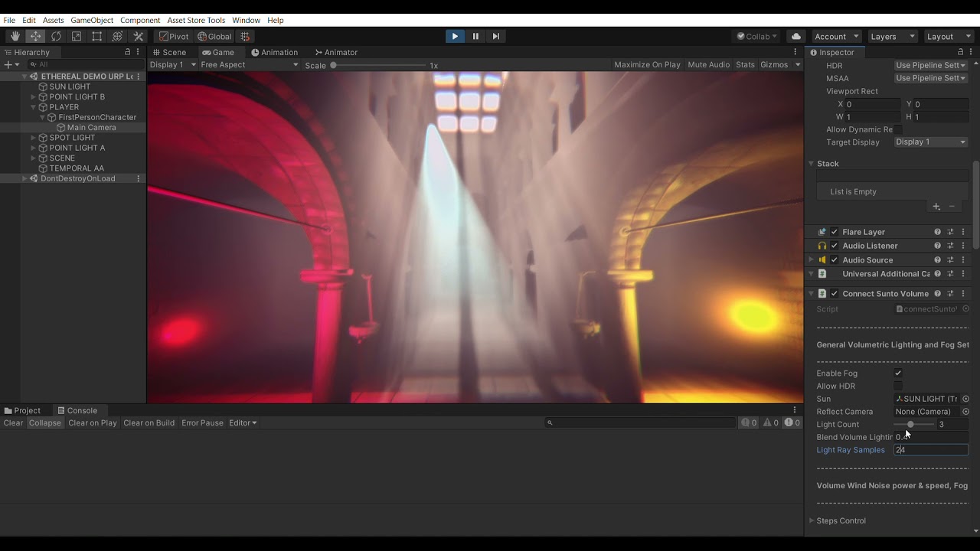
Task: Click Maximize On Play button
Action: (x=647, y=65)
